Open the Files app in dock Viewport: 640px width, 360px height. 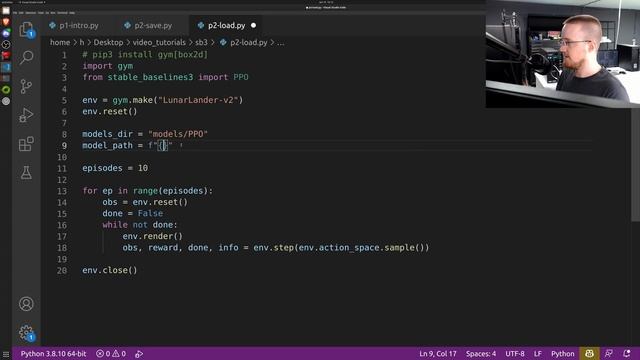pyautogui.click(x=6, y=11)
